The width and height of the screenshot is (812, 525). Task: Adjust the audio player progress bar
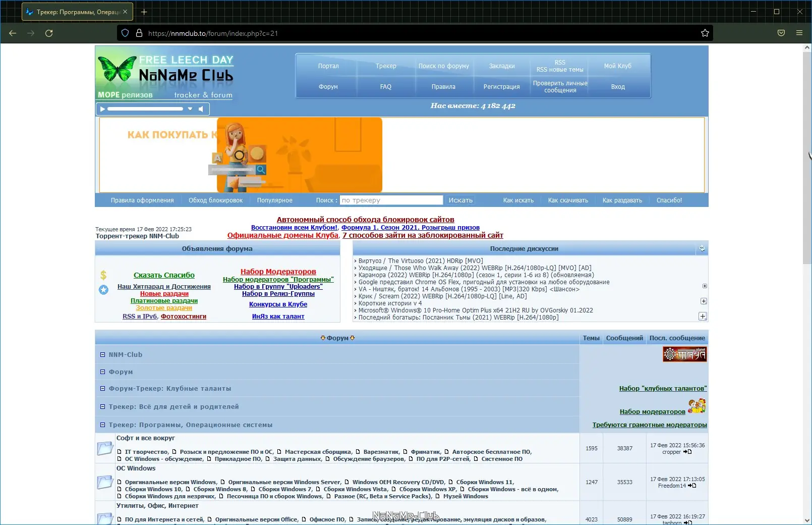pos(145,109)
